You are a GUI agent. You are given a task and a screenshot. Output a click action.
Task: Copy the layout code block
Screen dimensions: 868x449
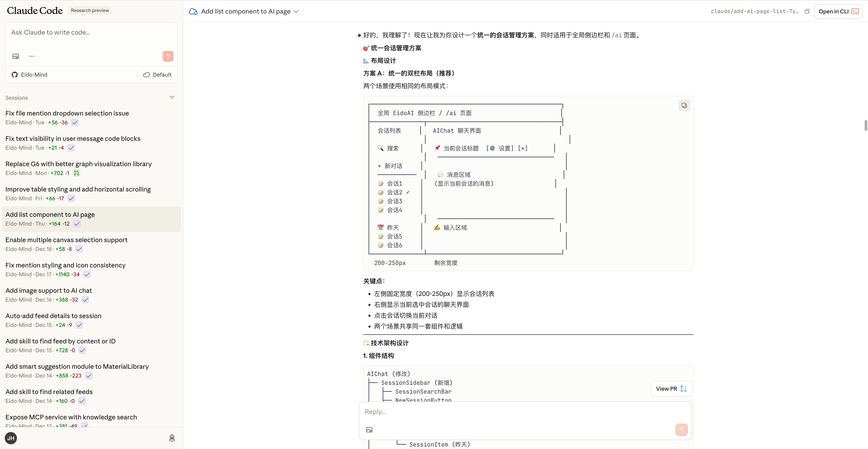click(684, 106)
